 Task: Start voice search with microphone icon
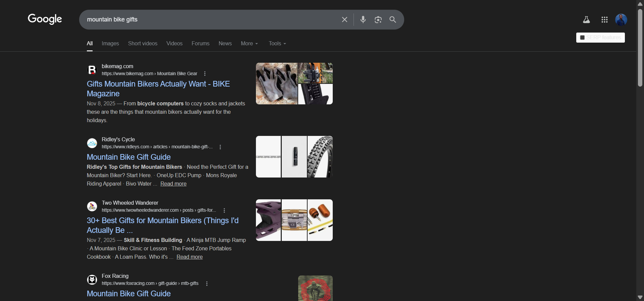point(363,19)
